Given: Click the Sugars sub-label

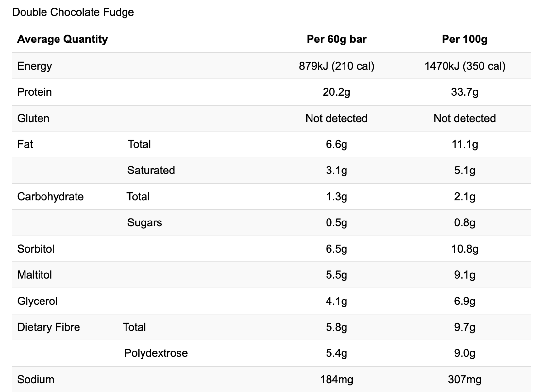Looking at the screenshot, I should pos(144,223).
